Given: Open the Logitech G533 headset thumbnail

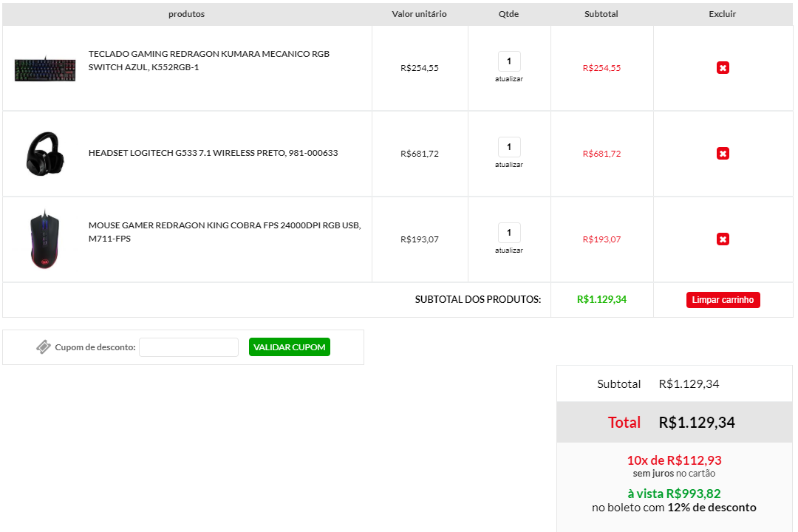Looking at the screenshot, I should pos(45,154).
